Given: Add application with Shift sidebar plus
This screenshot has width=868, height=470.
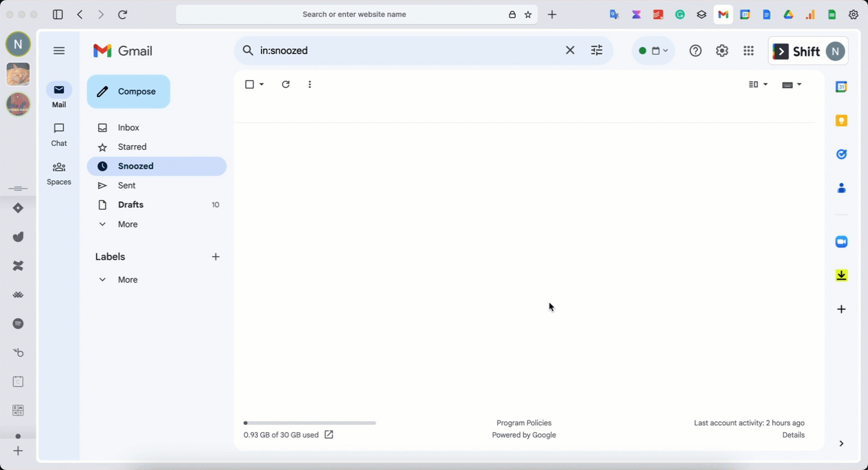Looking at the screenshot, I should point(18,451).
